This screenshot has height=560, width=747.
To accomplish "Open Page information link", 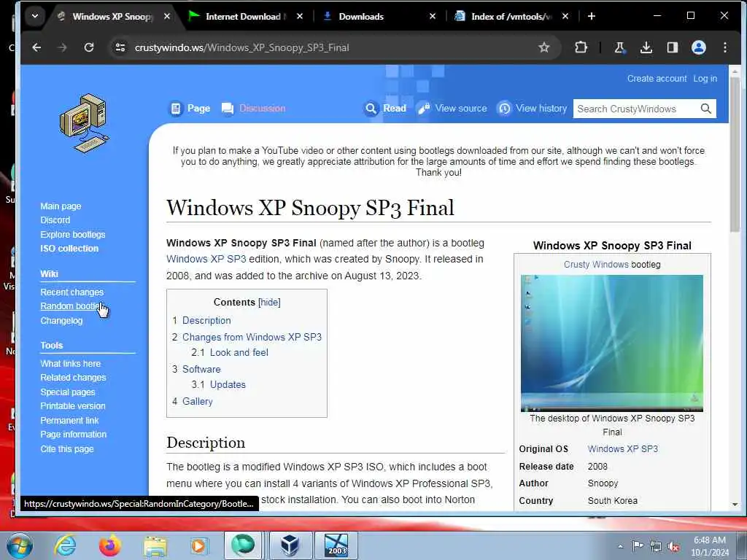I will [73, 435].
